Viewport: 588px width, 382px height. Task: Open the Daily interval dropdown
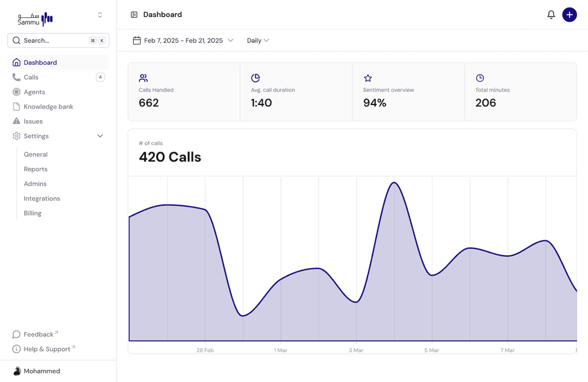click(258, 40)
